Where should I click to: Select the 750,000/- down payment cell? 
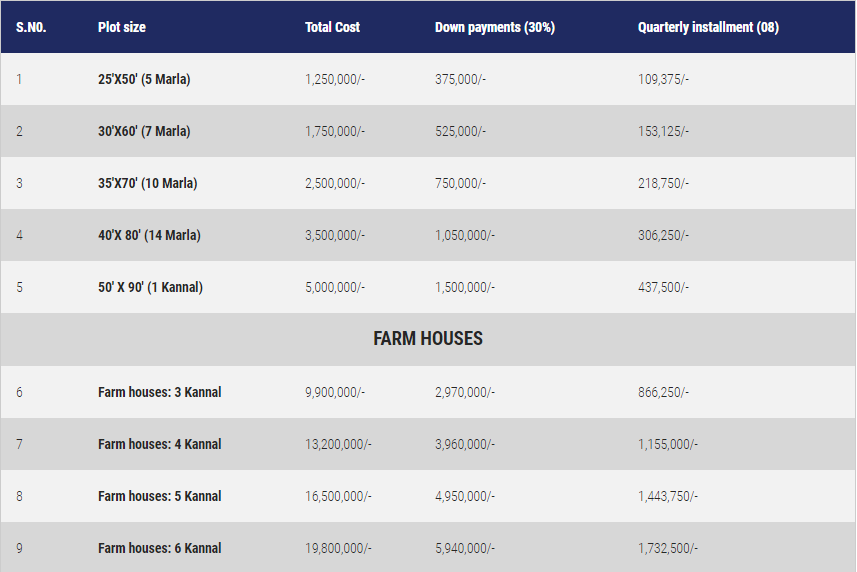(460, 183)
